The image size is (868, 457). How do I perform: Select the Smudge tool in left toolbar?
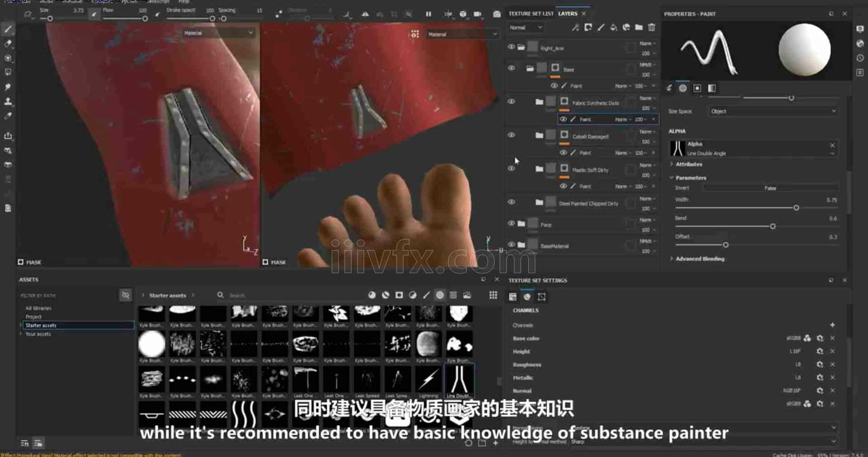point(8,87)
